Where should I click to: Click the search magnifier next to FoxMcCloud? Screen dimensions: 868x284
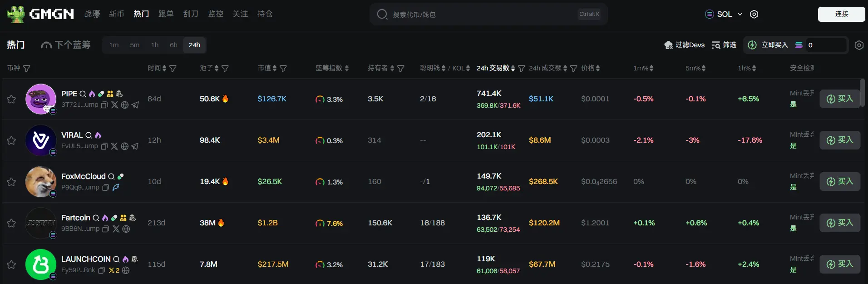(111, 177)
